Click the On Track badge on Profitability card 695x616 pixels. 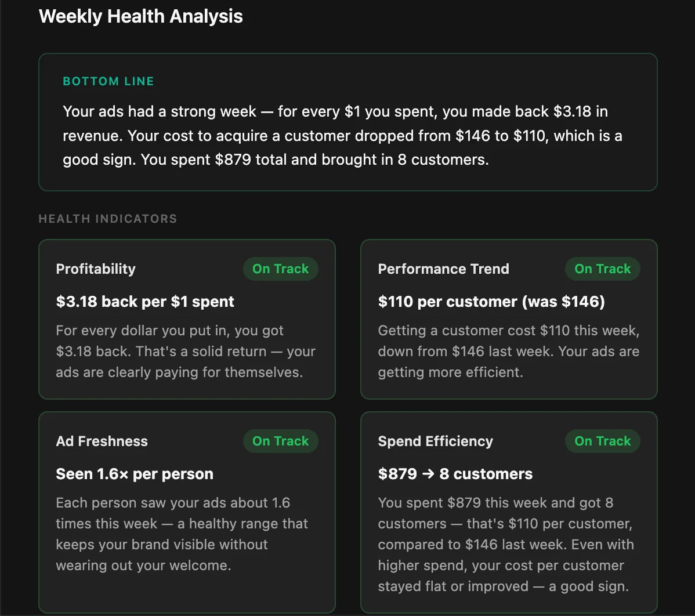pyautogui.click(x=280, y=269)
